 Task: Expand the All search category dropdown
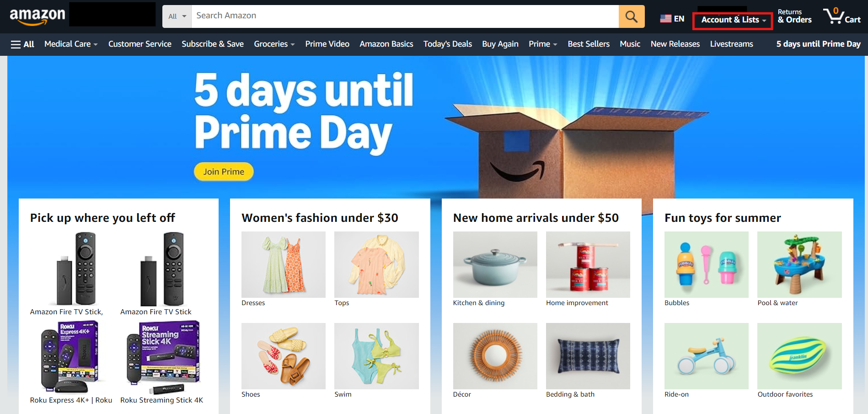point(177,16)
